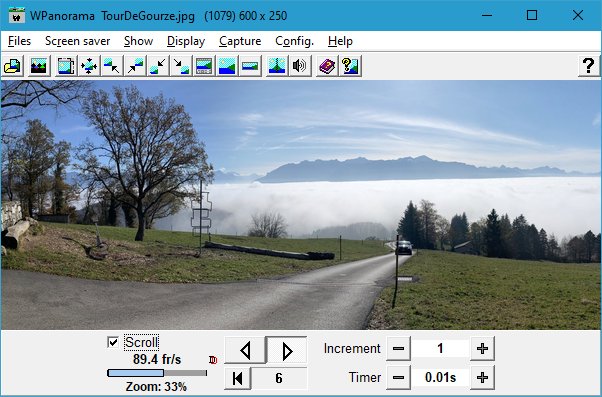Click the question mark over image icon
The image size is (602, 397).
[x=350, y=66]
